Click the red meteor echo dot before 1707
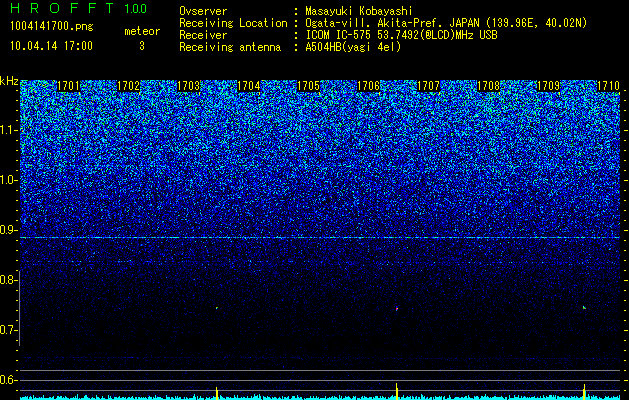Image resolution: width=629 pixels, height=400 pixels. [x=397, y=309]
